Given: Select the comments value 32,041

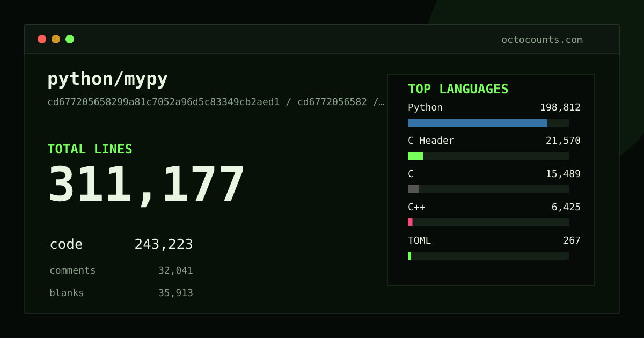Looking at the screenshot, I should click(175, 270).
